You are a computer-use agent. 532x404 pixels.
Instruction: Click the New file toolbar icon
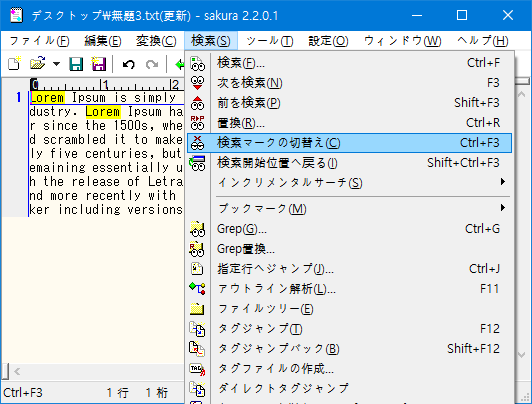[14, 63]
